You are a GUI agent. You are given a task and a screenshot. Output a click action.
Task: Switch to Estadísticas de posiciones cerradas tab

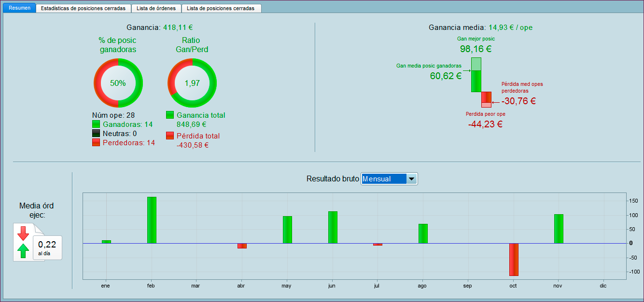tap(83, 8)
